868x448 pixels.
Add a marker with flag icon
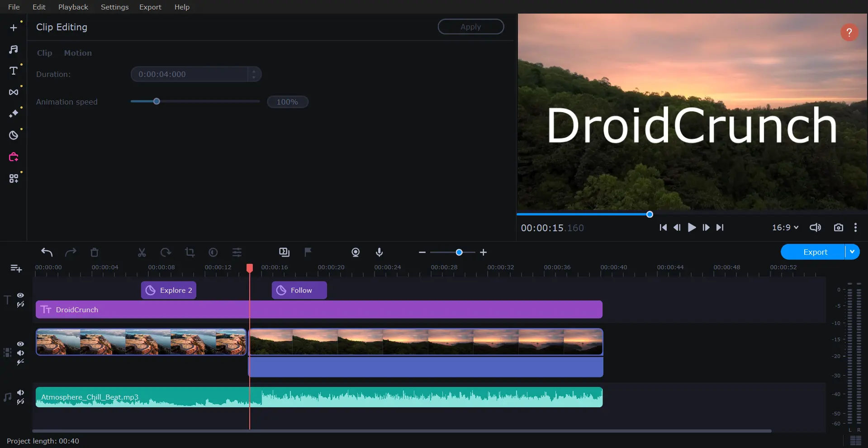pyautogui.click(x=308, y=252)
